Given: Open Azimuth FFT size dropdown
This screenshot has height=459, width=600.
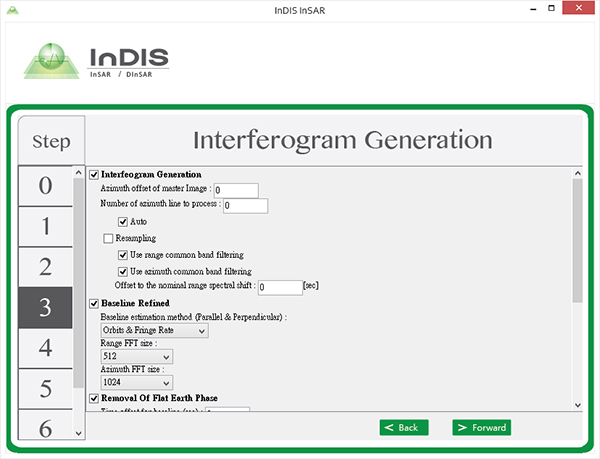Looking at the screenshot, I should tap(137, 381).
